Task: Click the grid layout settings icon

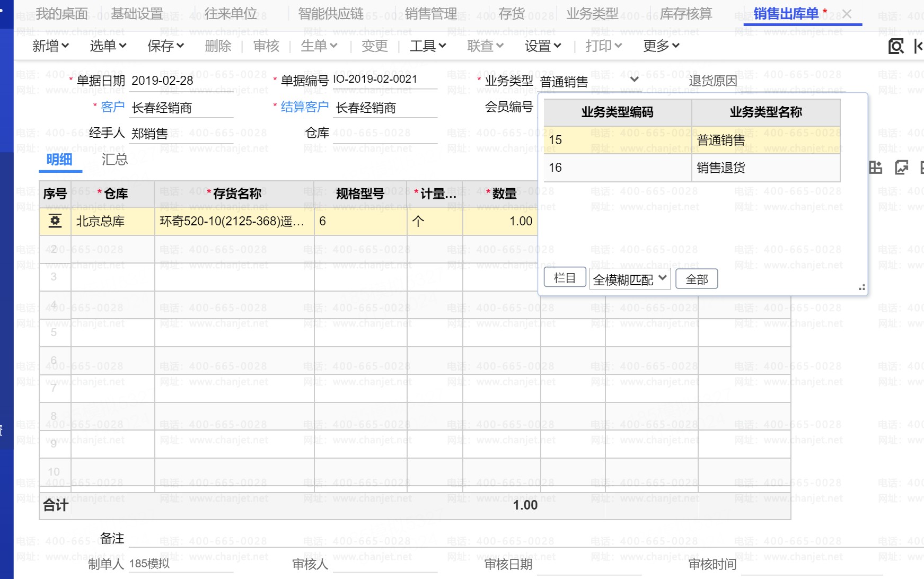Action: click(x=875, y=168)
